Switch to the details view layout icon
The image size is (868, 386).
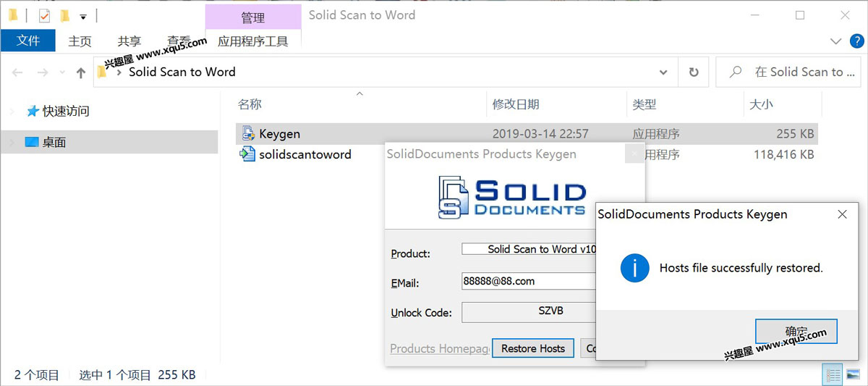[833, 375]
